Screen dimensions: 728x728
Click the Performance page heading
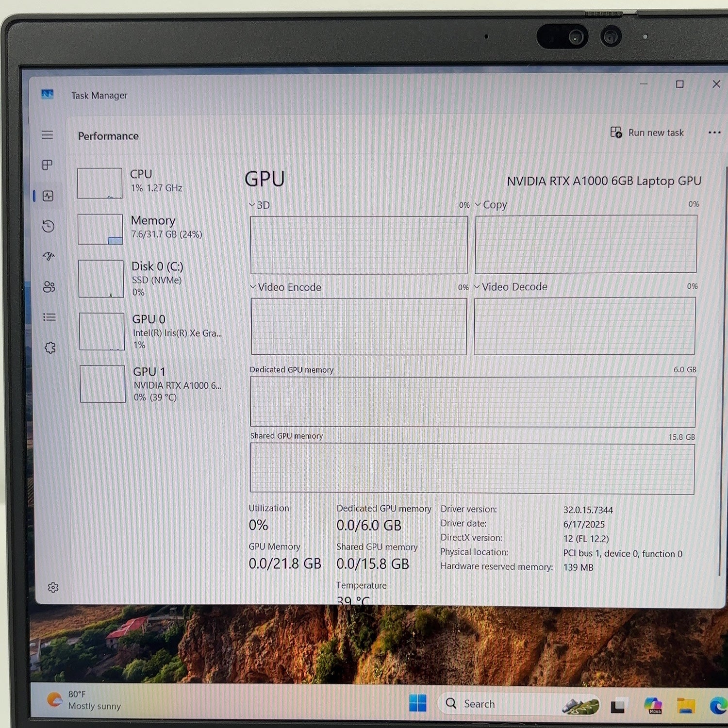[x=108, y=136]
